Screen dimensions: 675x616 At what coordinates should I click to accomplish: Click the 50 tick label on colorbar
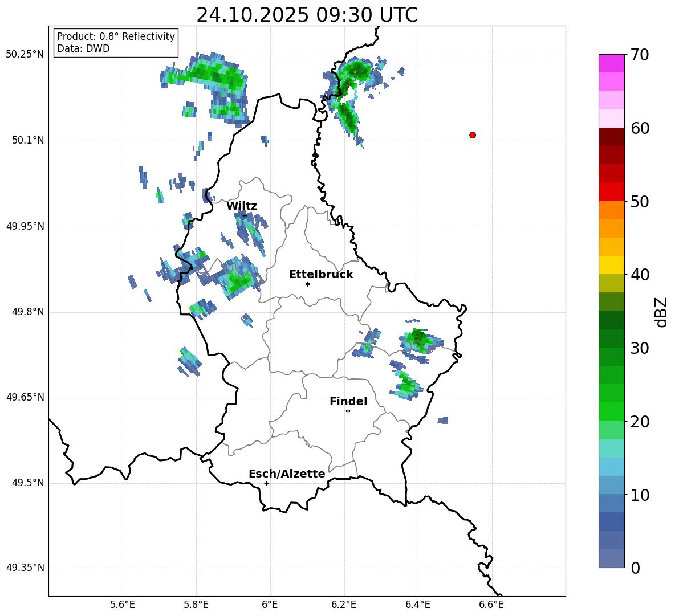pyautogui.click(x=640, y=201)
